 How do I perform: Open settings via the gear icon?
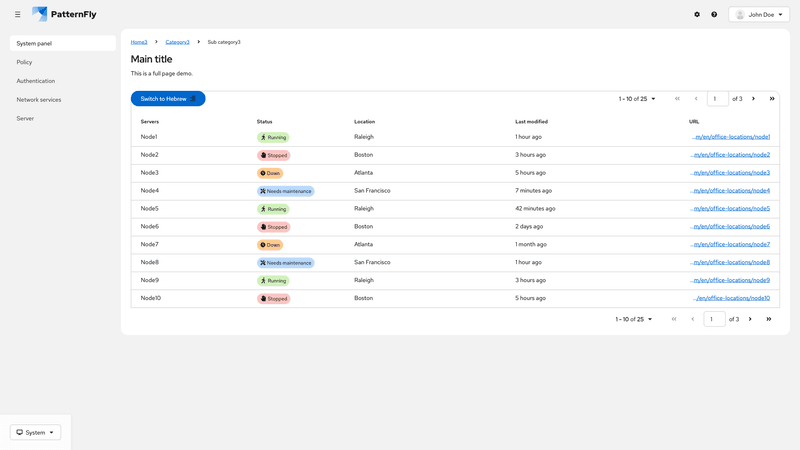tap(697, 14)
